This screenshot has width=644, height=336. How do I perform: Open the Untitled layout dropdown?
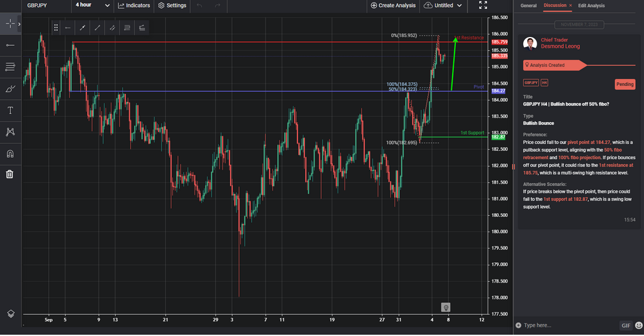click(x=442, y=5)
